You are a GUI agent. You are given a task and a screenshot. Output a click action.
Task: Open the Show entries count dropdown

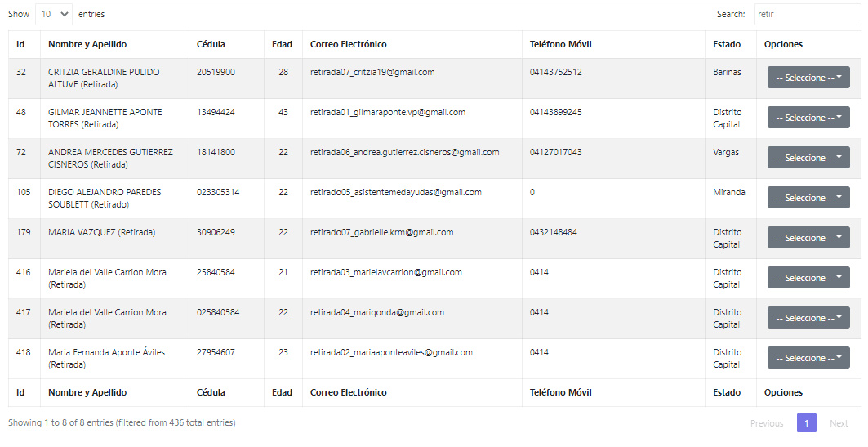(x=54, y=15)
